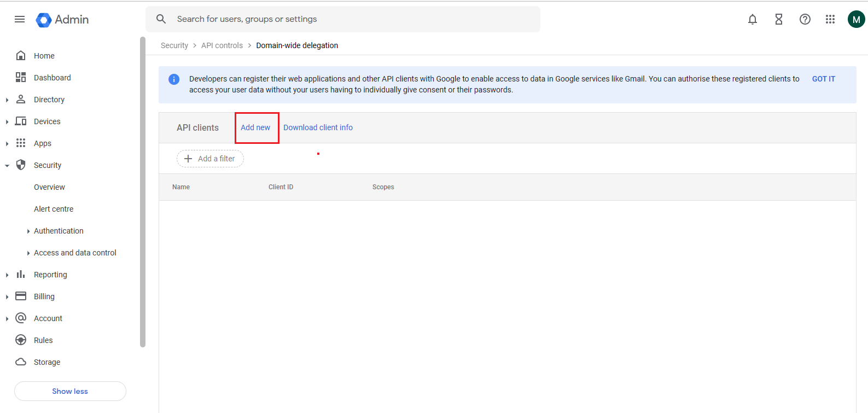
Task: Click the Add a filter chip
Action: click(210, 159)
